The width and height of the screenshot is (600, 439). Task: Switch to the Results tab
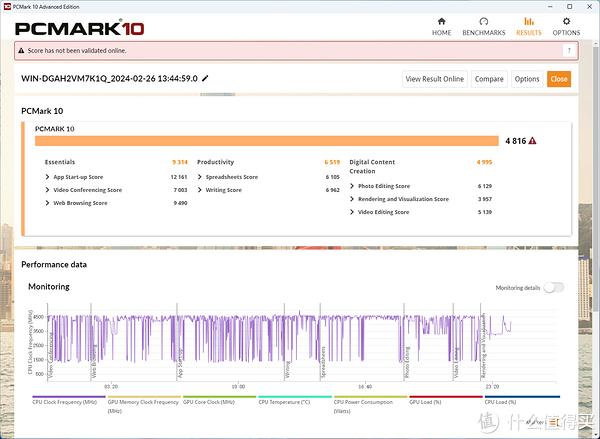click(x=528, y=24)
